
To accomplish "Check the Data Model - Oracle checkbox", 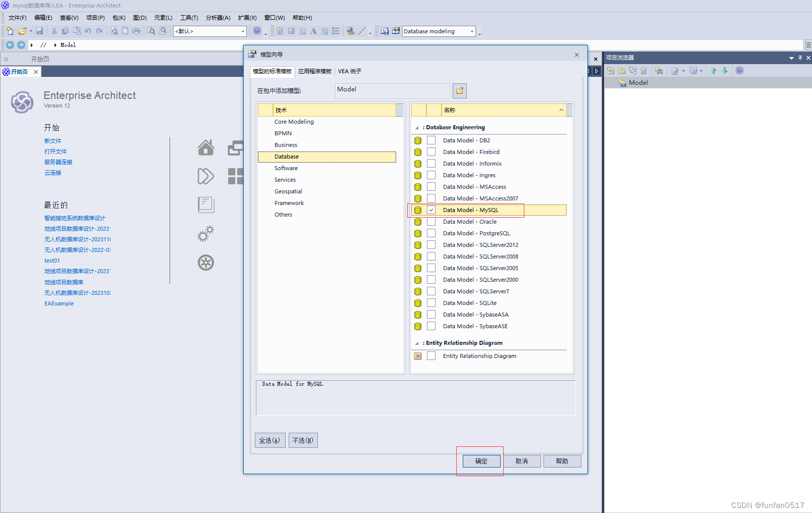I will (x=431, y=222).
